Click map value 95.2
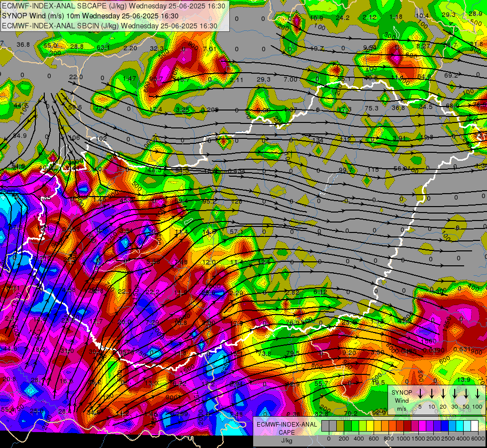The height and width of the screenshot is (448, 487). 209,202
